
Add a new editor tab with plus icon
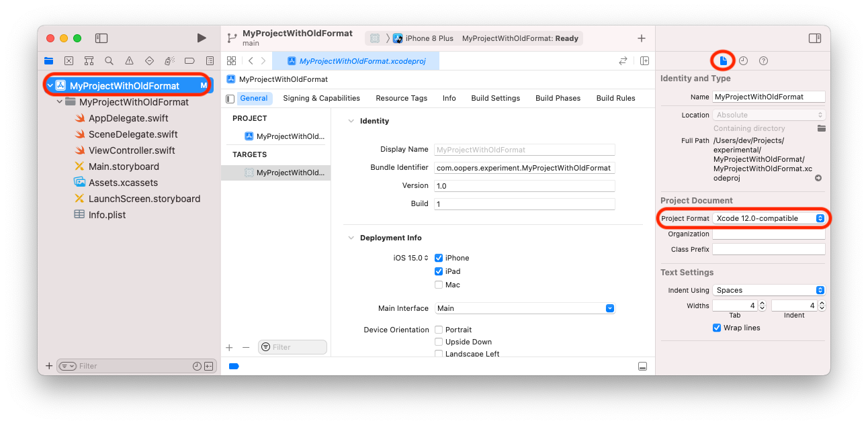point(642,38)
